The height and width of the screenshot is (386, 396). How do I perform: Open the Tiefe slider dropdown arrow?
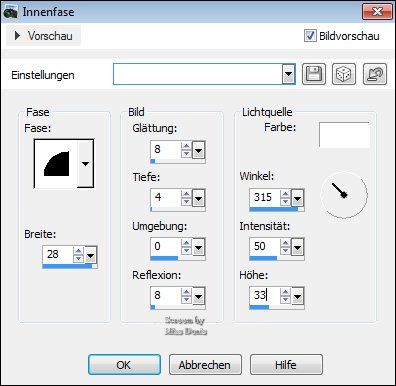click(x=198, y=199)
